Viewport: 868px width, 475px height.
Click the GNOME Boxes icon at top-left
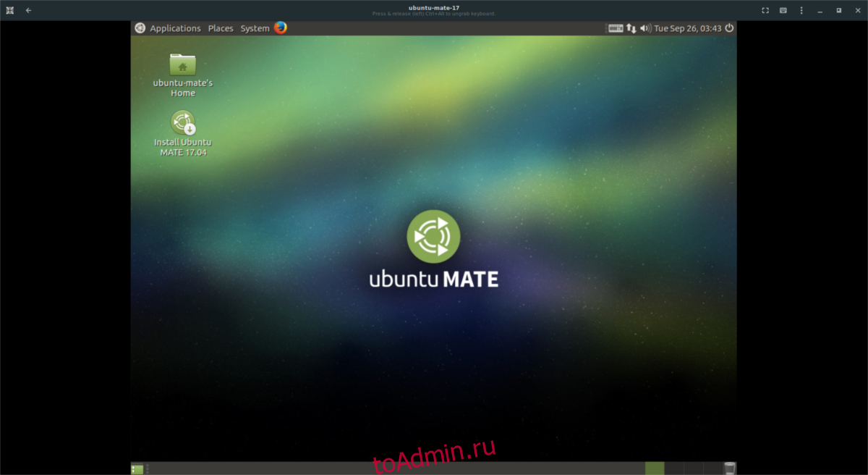click(x=10, y=10)
